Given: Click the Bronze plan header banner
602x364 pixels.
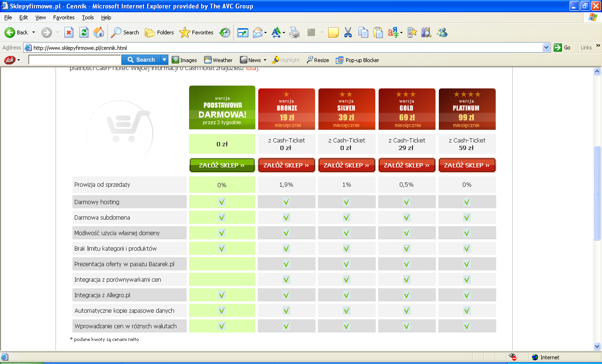Looking at the screenshot, I should (x=286, y=109).
